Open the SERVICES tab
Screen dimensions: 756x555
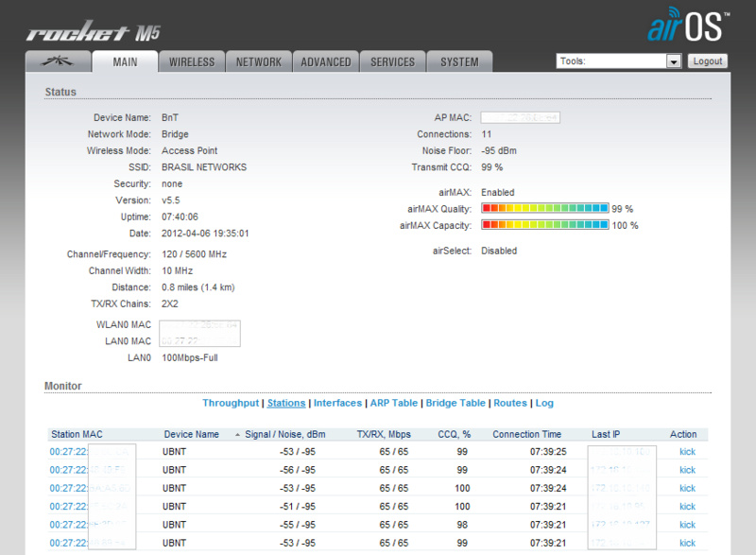393,61
